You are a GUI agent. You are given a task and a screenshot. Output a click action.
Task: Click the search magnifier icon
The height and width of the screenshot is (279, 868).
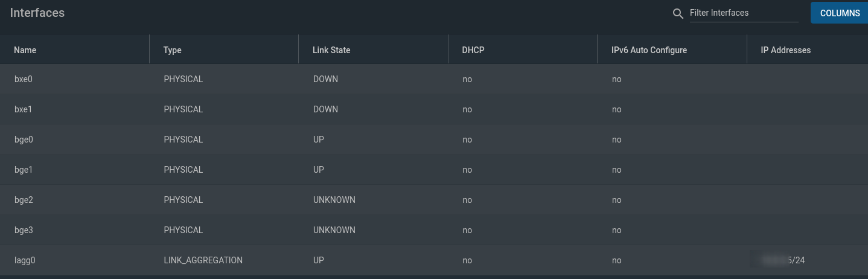click(x=678, y=13)
